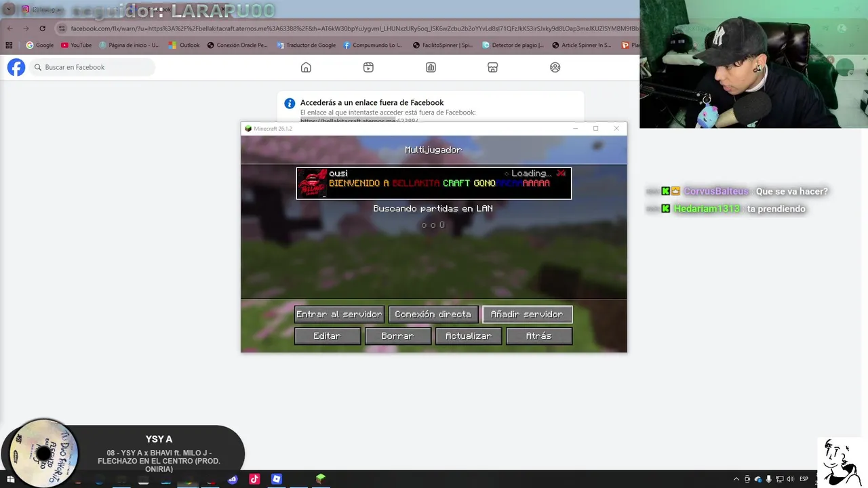Click the site info icon in the address bar
The height and width of the screenshot is (488, 868).
(x=62, y=28)
